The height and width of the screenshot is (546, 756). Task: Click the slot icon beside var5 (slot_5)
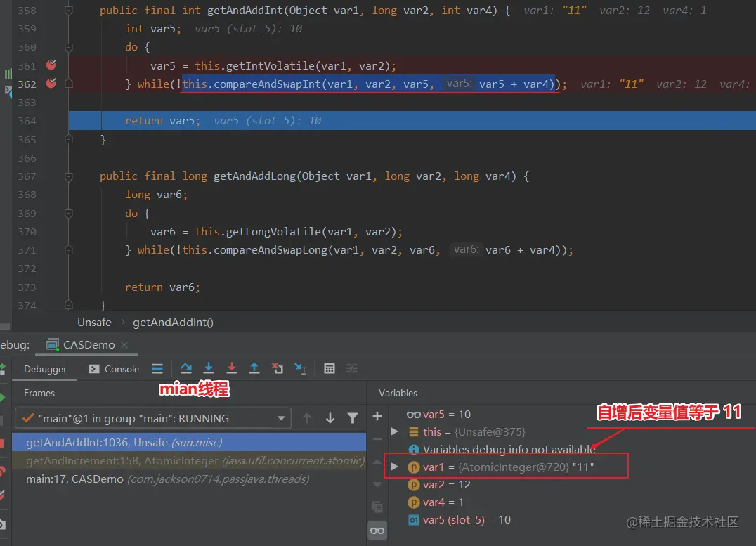coord(414,520)
